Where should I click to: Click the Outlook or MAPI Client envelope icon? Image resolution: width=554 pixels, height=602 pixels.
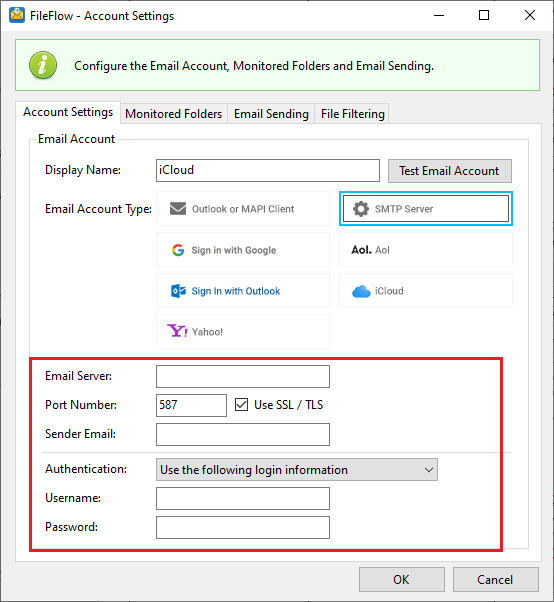(x=178, y=209)
